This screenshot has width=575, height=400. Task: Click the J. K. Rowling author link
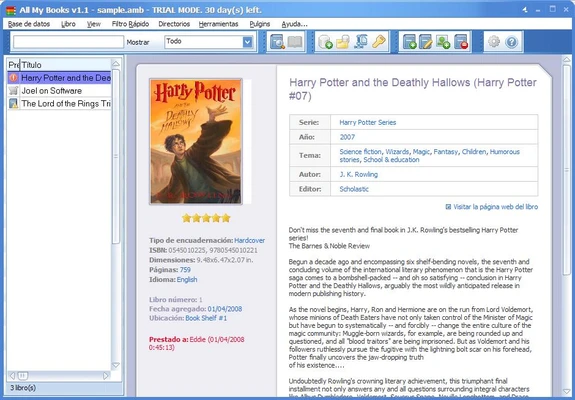(359, 175)
